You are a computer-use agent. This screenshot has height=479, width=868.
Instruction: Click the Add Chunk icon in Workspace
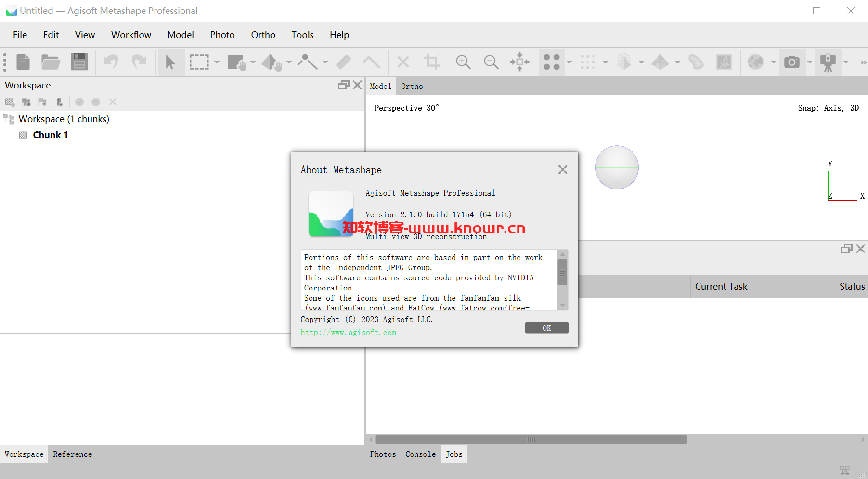tap(10, 102)
